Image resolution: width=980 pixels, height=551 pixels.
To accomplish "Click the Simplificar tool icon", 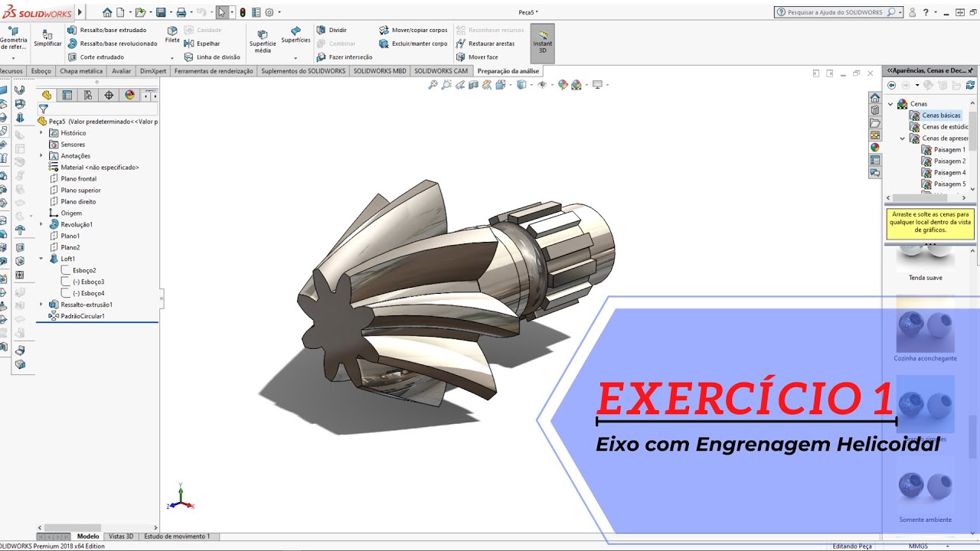I will 47,38.
